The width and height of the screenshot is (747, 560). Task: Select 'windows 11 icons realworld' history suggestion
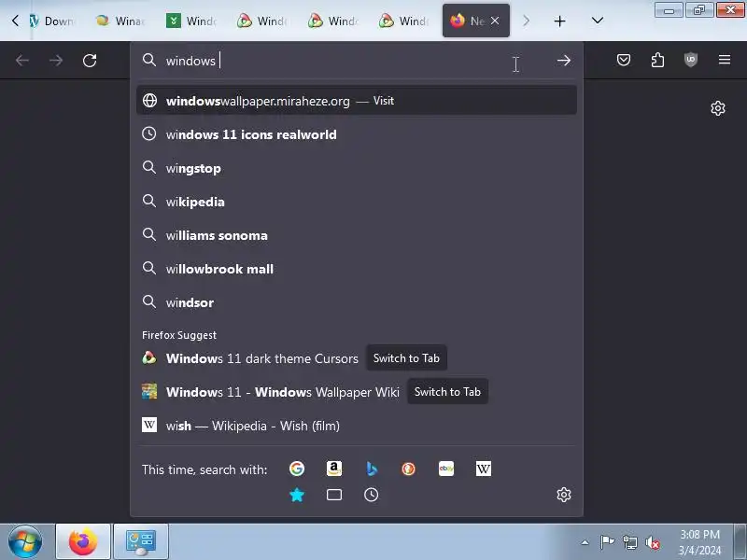[x=357, y=134]
